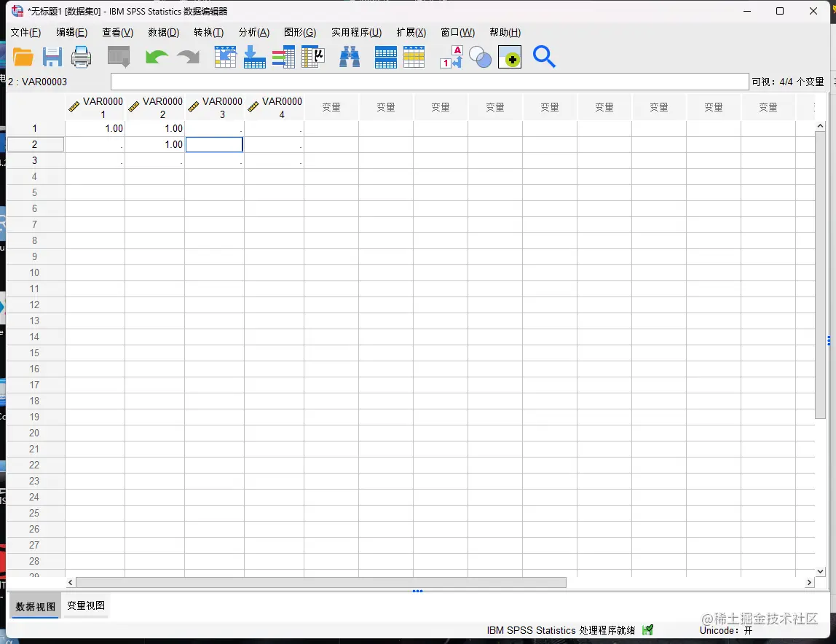Open the 分析(A) menu
836x644 pixels.
(254, 33)
